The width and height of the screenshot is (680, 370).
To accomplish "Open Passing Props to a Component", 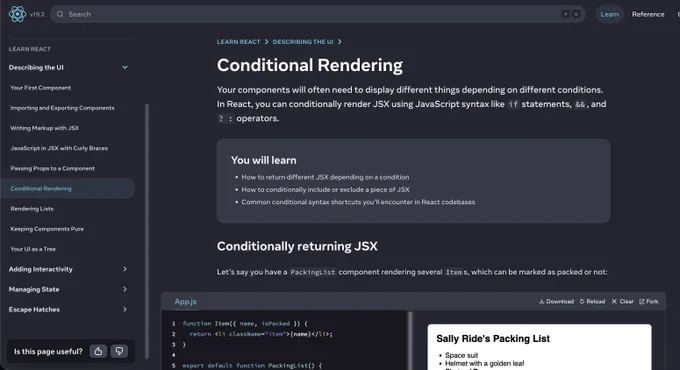I will click(x=52, y=168).
